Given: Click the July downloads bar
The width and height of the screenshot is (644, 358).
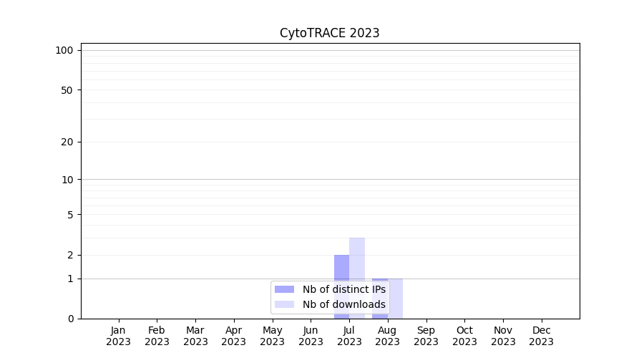Looking at the screenshot, I should pos(357,258).
